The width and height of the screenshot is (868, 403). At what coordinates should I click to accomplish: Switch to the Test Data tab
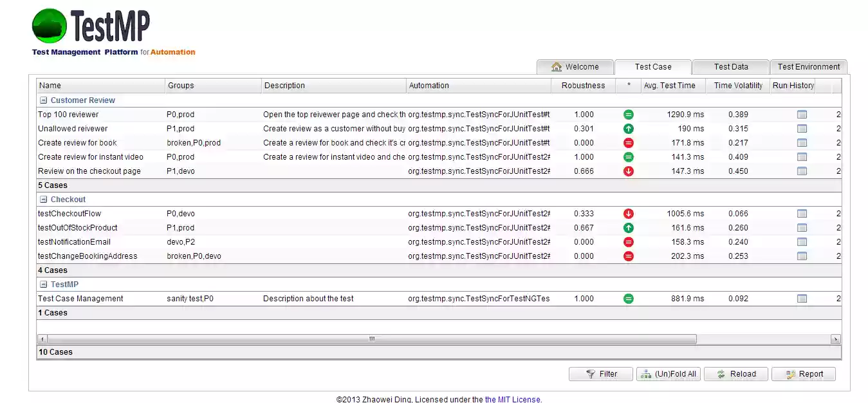pyautogui.click(x=730, y=66)
